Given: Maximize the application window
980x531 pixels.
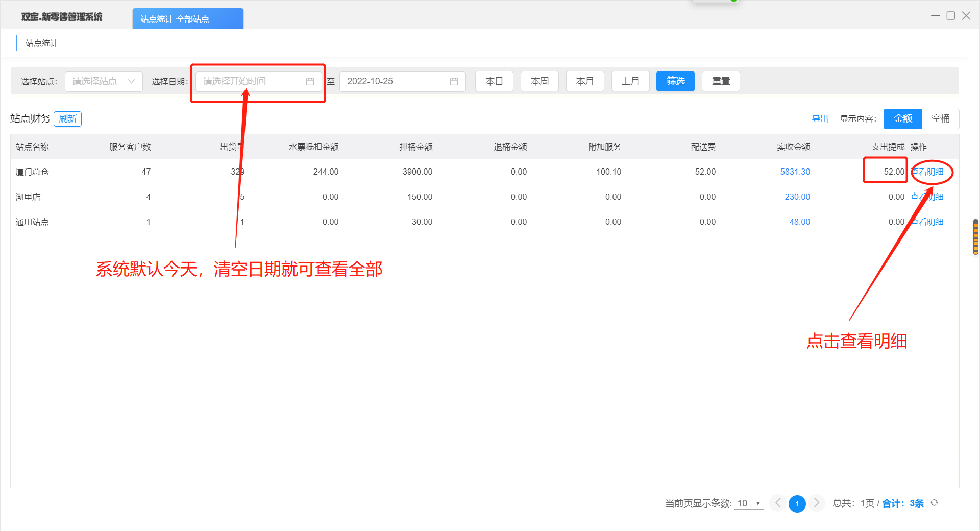Looking at the screenshot, I should 951,16.
